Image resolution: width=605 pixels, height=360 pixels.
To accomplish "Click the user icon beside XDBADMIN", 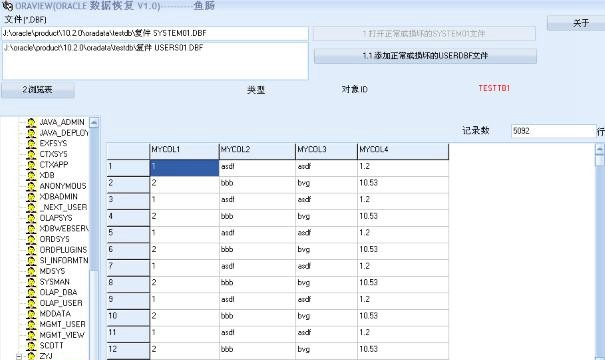I will [31, 197].
